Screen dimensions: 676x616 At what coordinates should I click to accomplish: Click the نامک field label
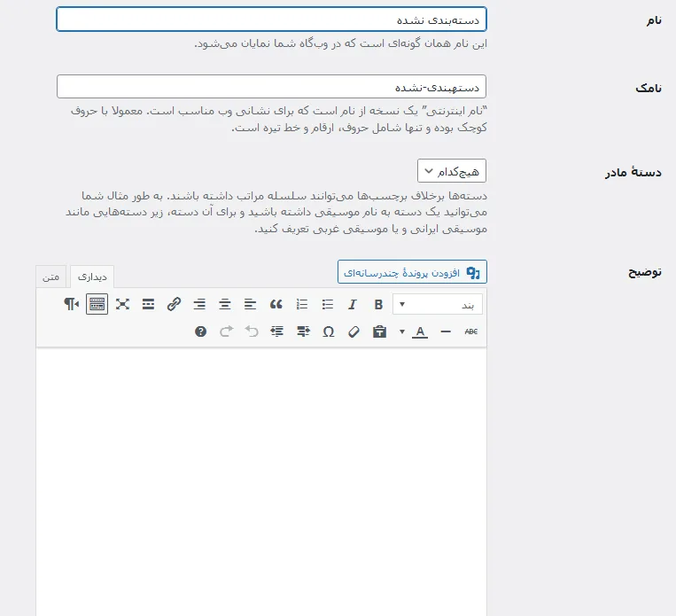[649, 88]
